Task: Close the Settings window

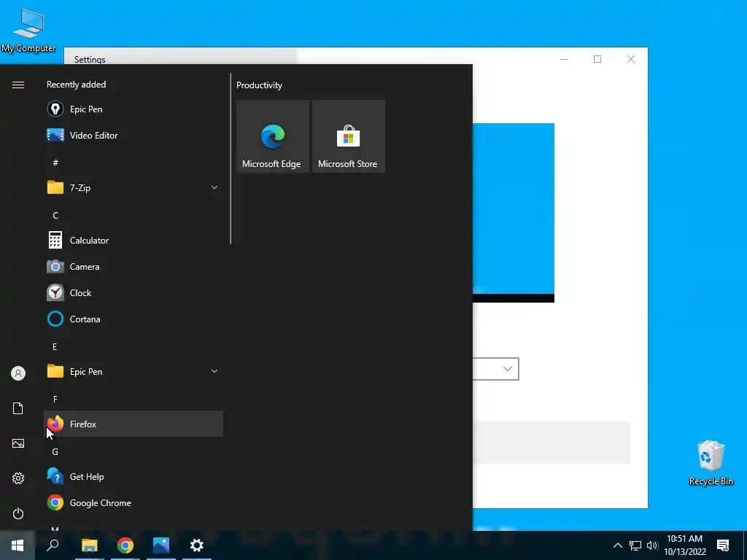Action: point(631,59)
